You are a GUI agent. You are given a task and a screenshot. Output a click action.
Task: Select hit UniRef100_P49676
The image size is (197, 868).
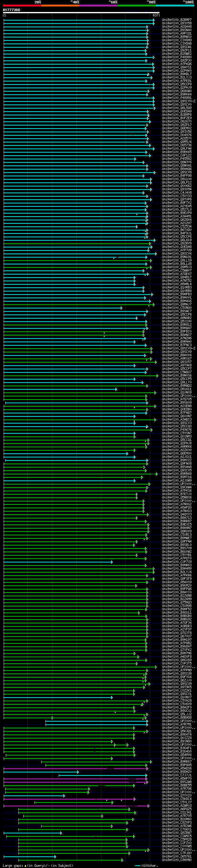(176, 430)
